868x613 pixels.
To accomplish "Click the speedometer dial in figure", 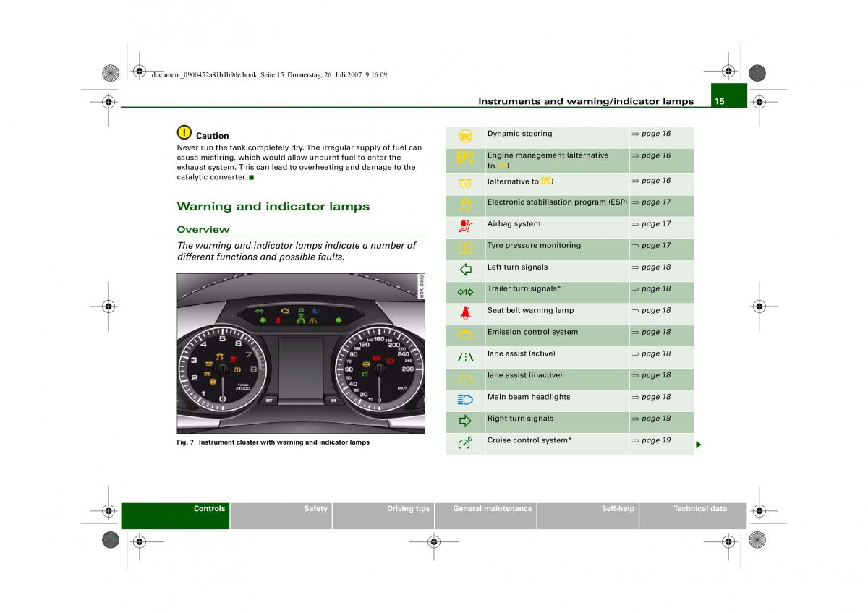I will coord(378,369).
